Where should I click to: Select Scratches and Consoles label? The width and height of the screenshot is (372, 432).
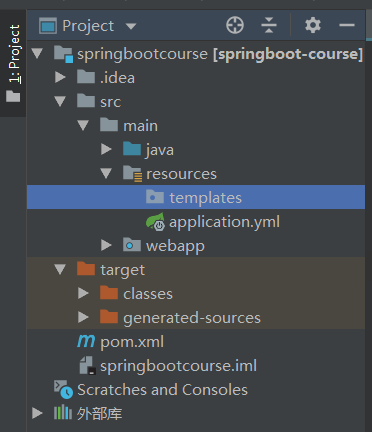[162, 390]
